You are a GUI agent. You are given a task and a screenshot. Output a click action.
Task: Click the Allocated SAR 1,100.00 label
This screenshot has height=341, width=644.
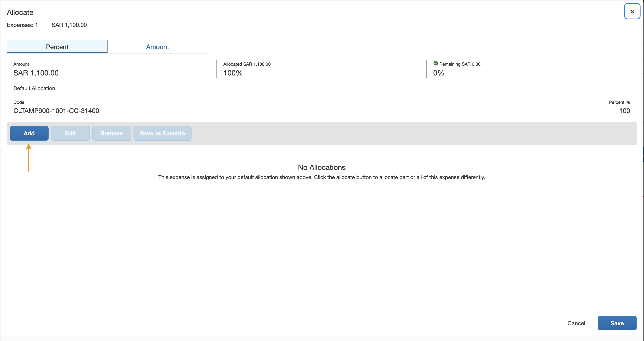point(247,64)
